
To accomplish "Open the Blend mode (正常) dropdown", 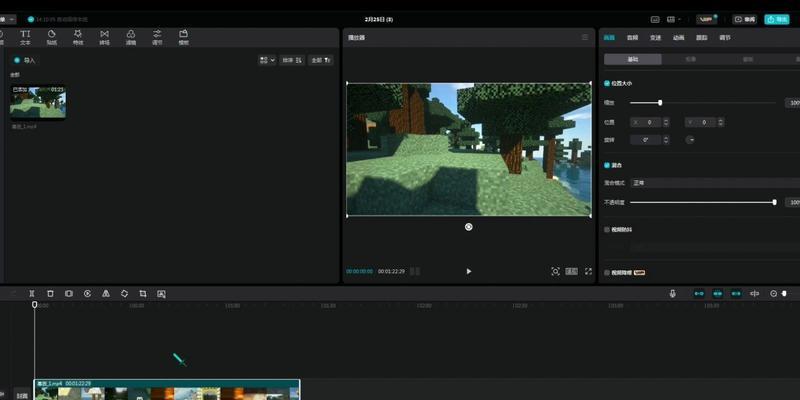I will pyautogui.click(x=715, y=183).
